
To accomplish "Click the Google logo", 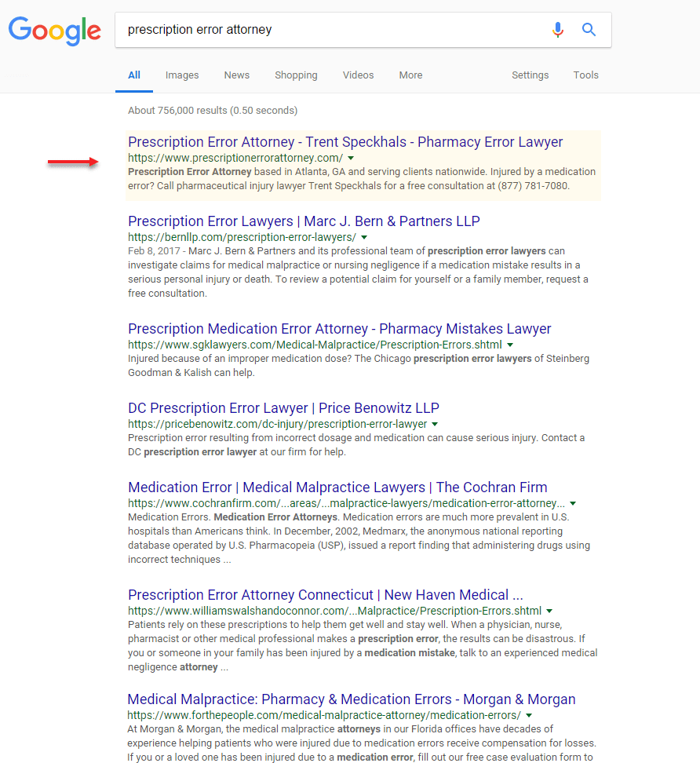I will [54, 31].
